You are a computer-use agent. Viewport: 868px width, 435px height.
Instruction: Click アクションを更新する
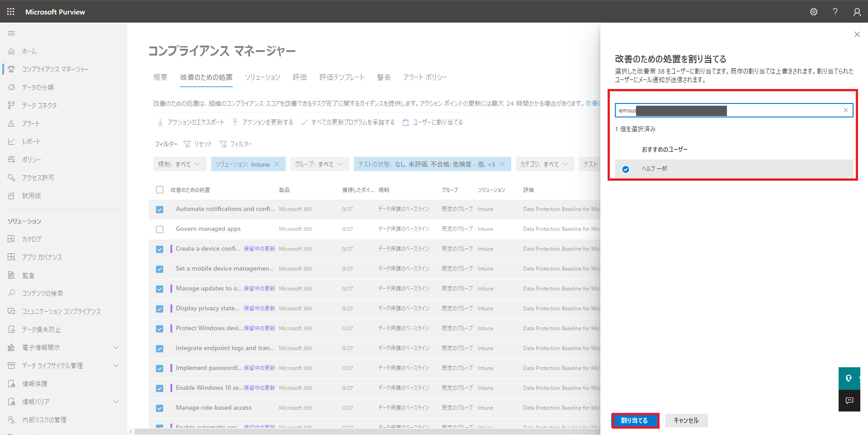(263, 122)
